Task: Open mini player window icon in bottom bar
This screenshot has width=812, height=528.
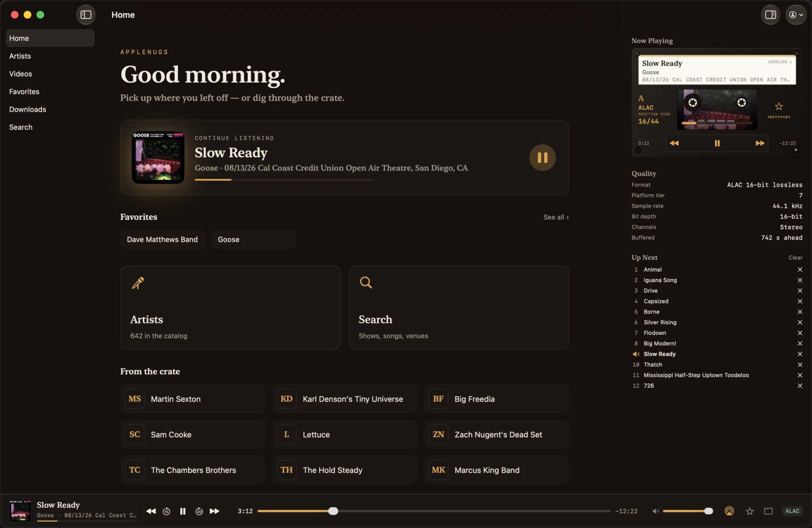Action: (768, 511)
